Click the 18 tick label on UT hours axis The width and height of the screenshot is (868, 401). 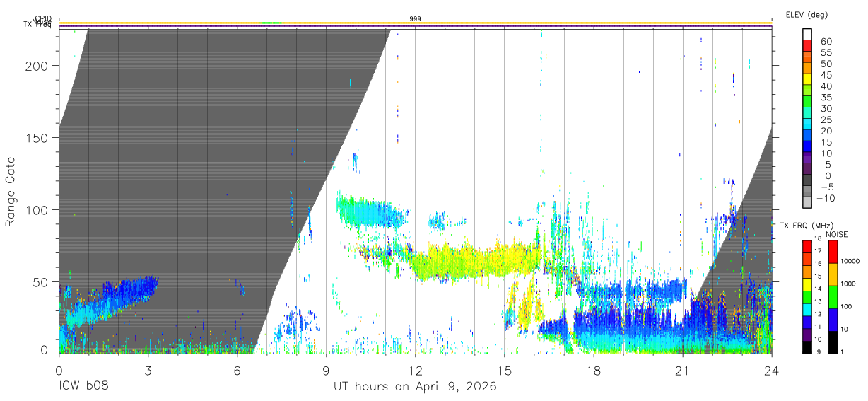[x=593, y=370]
